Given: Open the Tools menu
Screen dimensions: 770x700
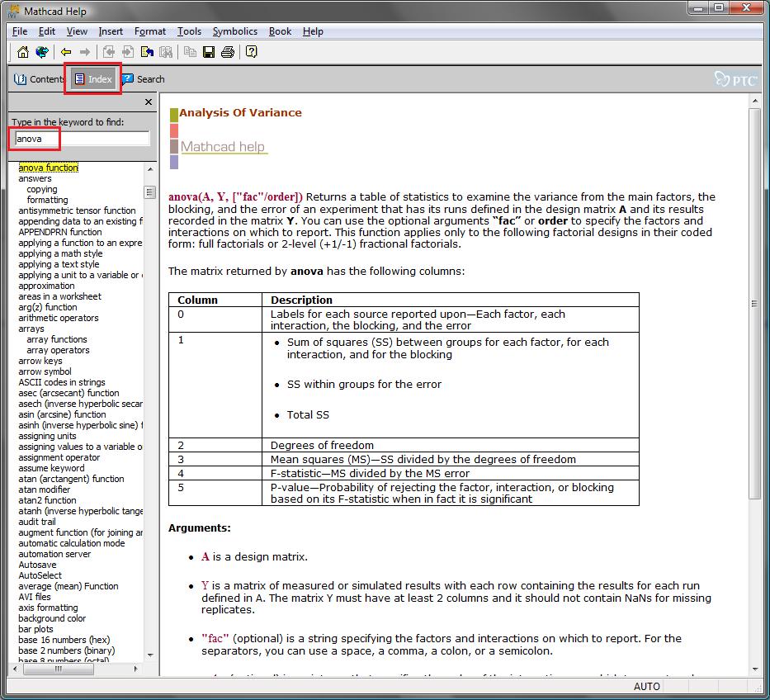Looking at the screenshot, I should (x=190, y=31).
